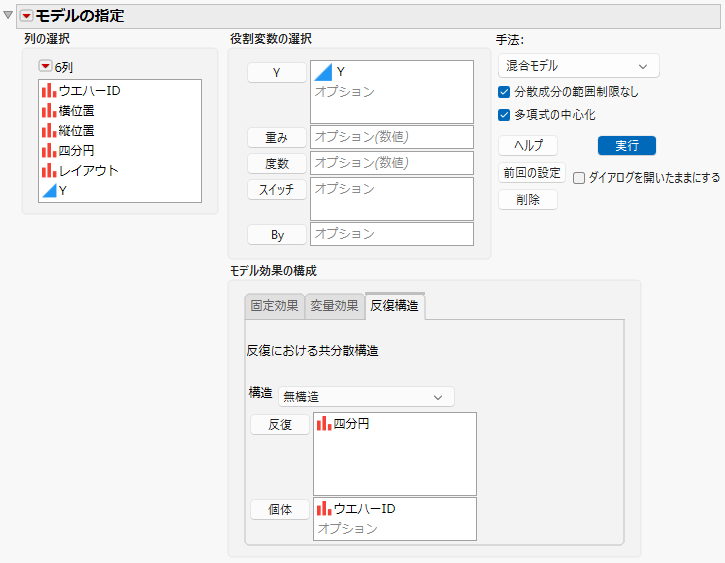
Task: Click the 個体 button
Action: coord(280,509)
